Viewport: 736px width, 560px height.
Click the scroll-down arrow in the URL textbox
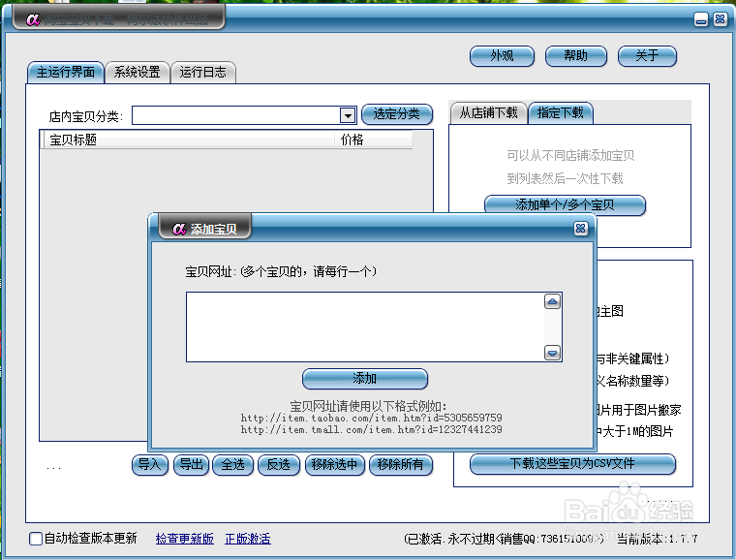[552, 353]
